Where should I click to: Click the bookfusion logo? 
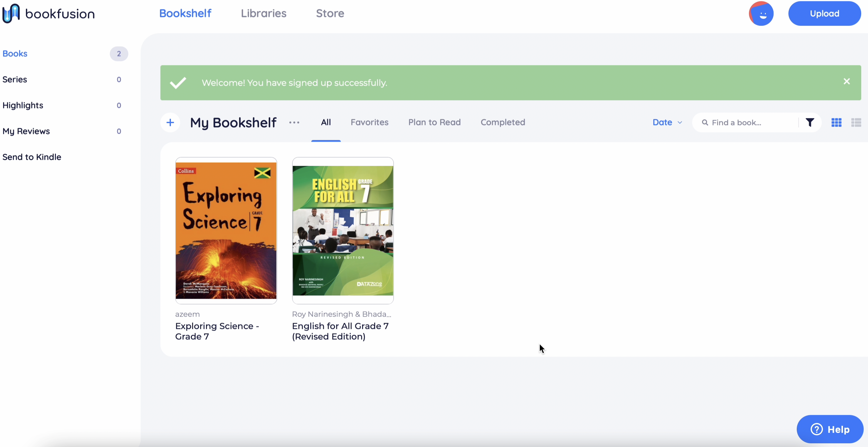(48, 14)
